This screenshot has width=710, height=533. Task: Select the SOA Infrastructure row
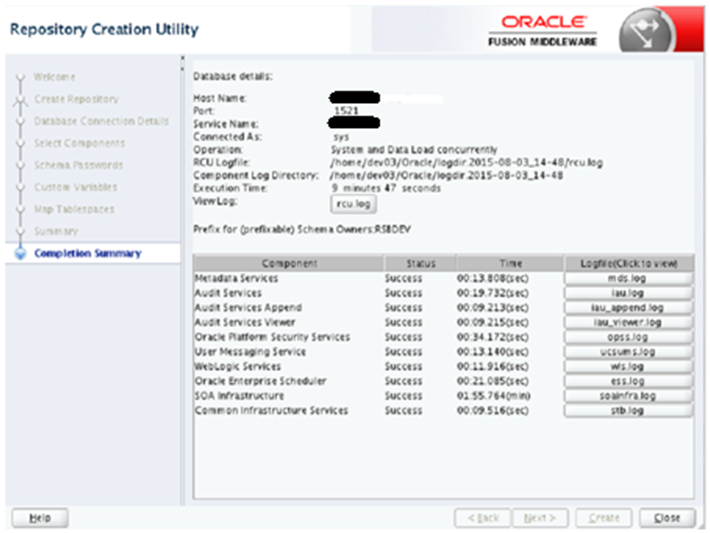[444, 395]
